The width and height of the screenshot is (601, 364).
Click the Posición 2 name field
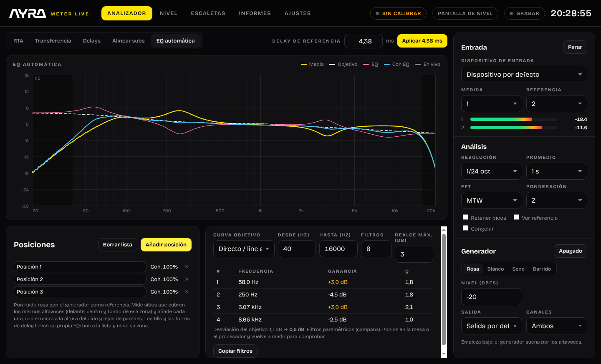click(x=80, y=279)
